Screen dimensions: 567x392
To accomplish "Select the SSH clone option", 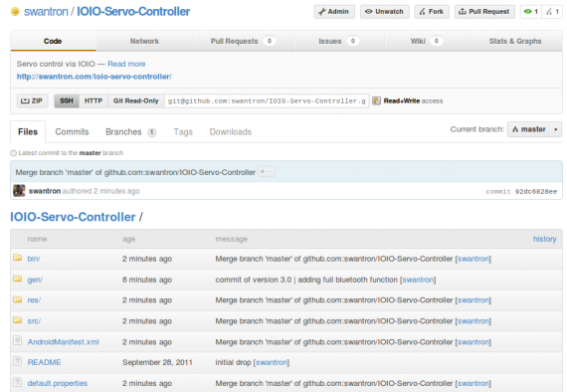I will [x=67, y=100].
